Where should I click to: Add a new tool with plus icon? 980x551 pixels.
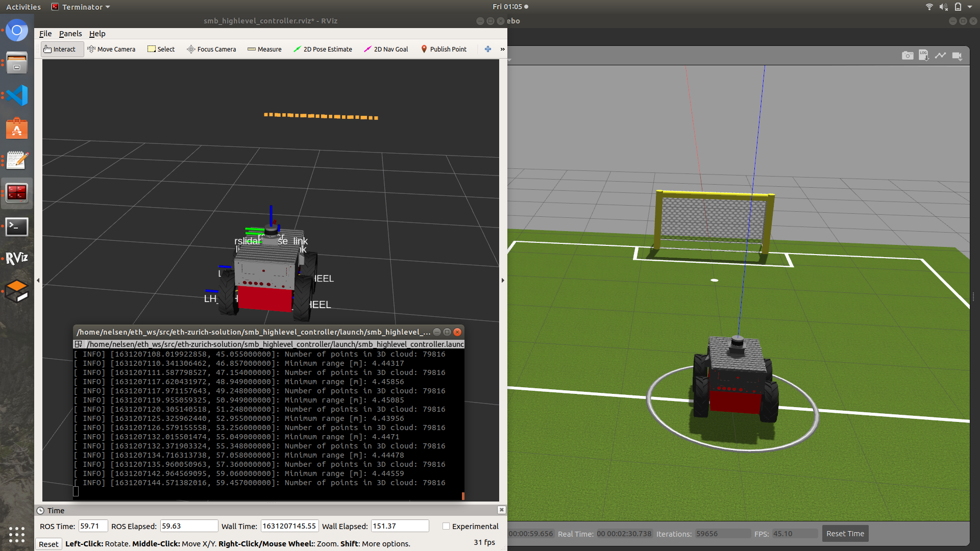488,49
